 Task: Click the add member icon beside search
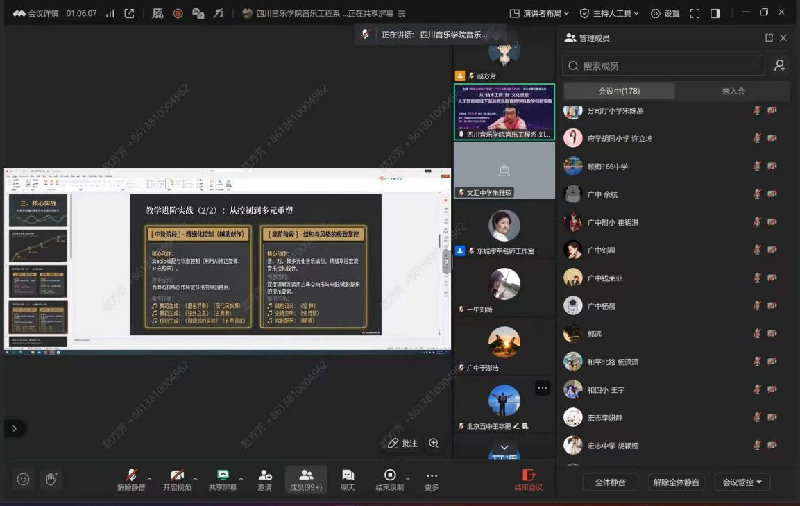[x=779, y=65]
